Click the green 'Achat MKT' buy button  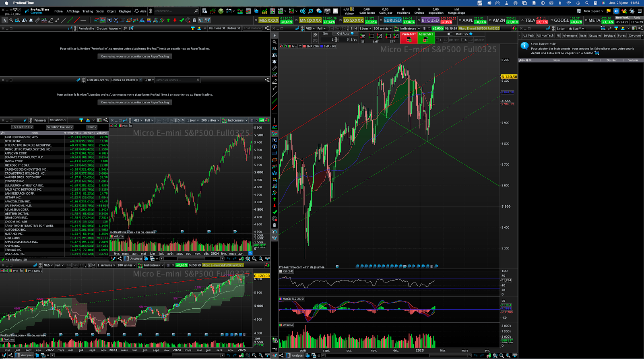coord(425,37)
